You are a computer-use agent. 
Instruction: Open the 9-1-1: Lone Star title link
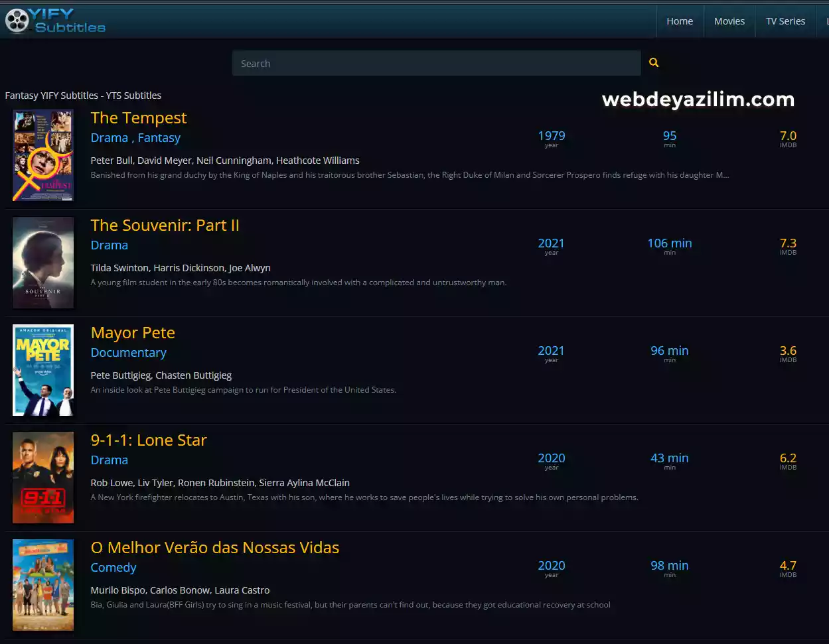pos(149,440)
